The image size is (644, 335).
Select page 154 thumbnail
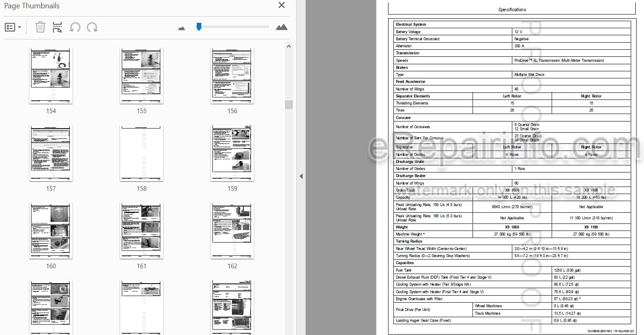51,75
